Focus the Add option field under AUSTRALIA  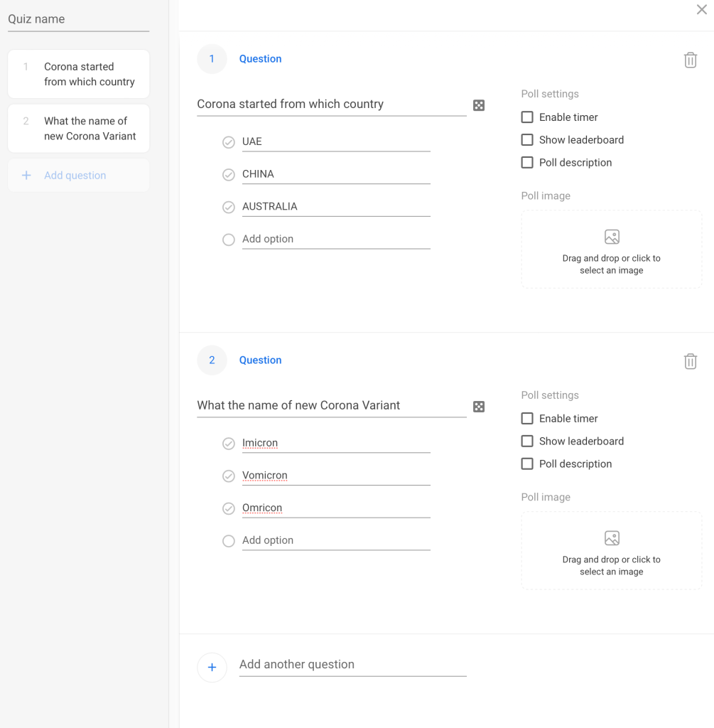[x=335, y=240]
